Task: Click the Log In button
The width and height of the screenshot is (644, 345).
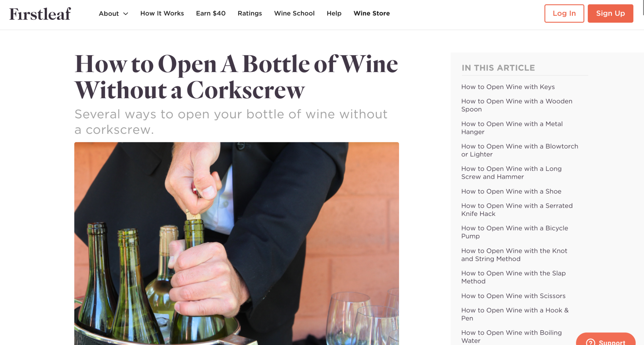Action: pos(564,14)
